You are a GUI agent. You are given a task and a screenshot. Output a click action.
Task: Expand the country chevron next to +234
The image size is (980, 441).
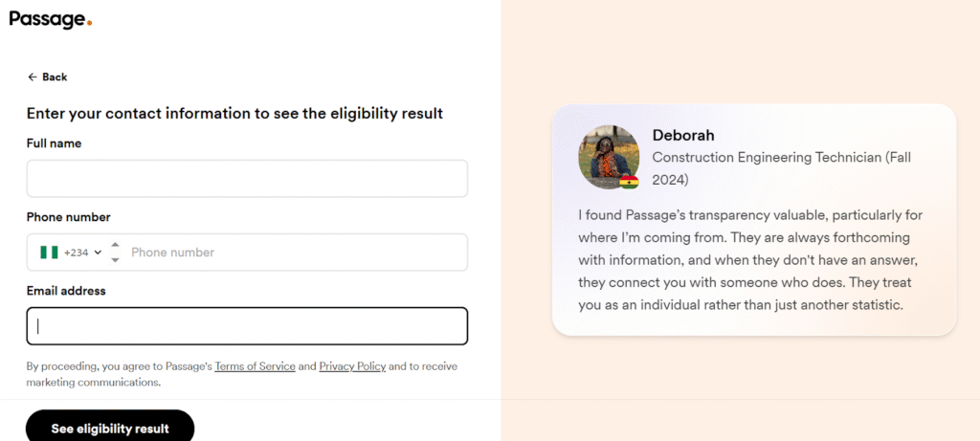98,253
